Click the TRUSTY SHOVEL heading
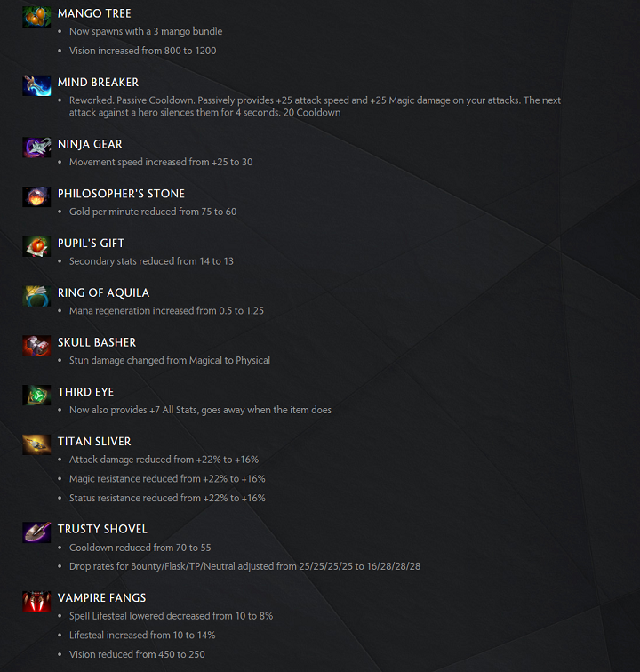The height and width of the screenshot is (672, 640). (102, 529)
